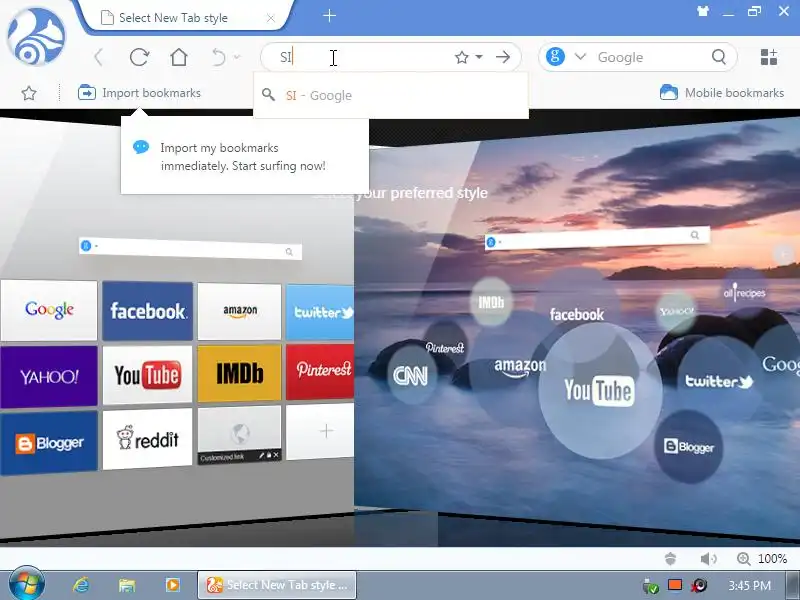Reload the page with the refresh icon

[x=139, y=57]
